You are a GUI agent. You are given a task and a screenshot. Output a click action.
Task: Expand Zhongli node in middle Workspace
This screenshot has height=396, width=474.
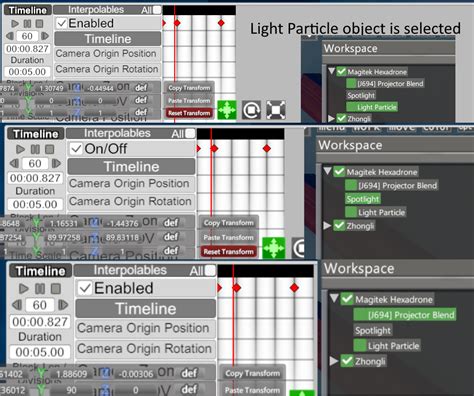327,226
